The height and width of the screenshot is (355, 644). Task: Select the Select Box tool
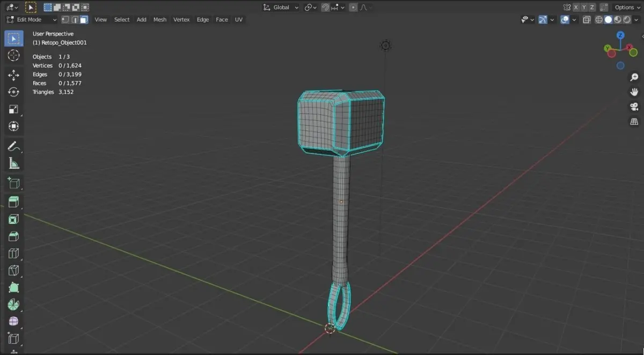13,39
